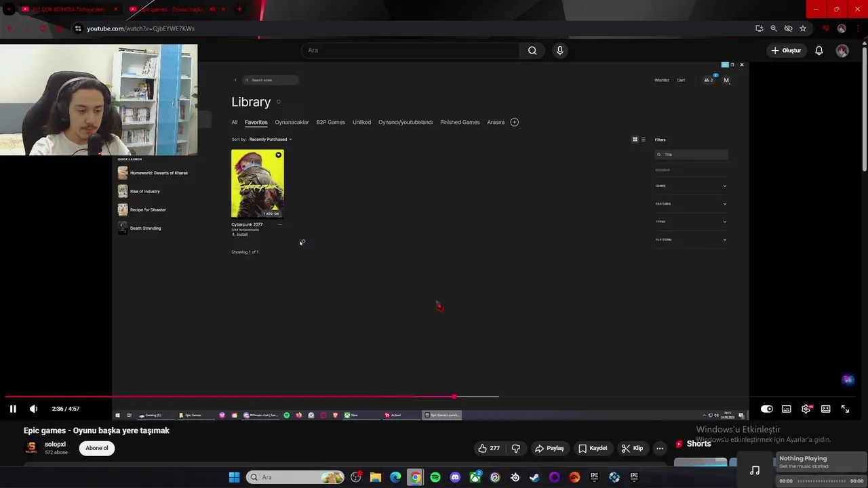Screen dimensions: 868x488
Task: Select the Oynanacaklar library tab
Action: [292, 122]
